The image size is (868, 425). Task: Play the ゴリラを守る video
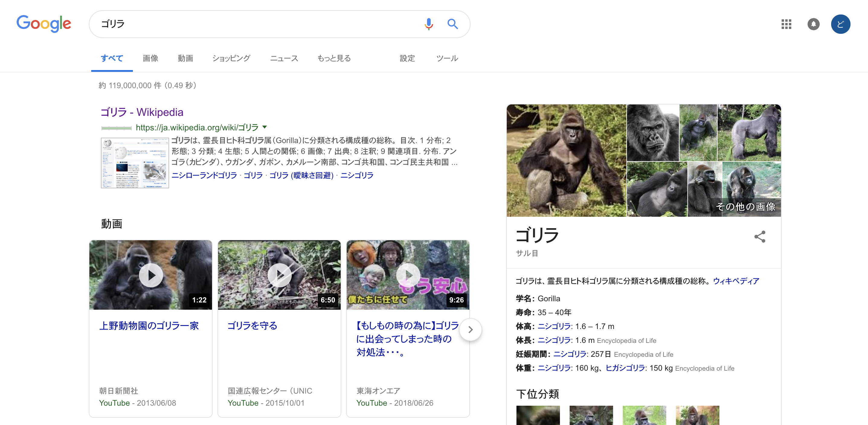[279, 275]
